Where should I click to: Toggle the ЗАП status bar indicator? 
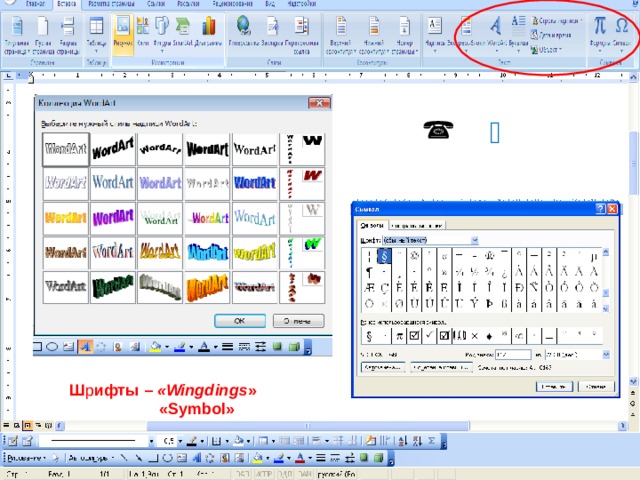click(x=242, y=474)
